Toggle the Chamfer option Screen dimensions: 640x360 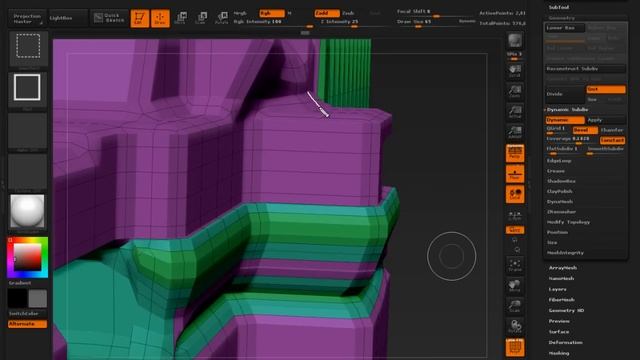click(x=612, y=130)
